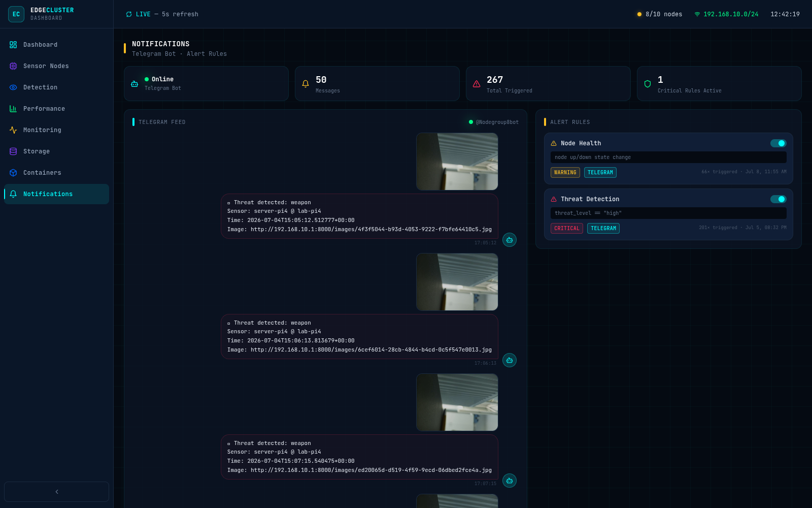The image size is (812, 508).
Task: Click the LIVE refresh icon
Action: [x=129, y=14]
